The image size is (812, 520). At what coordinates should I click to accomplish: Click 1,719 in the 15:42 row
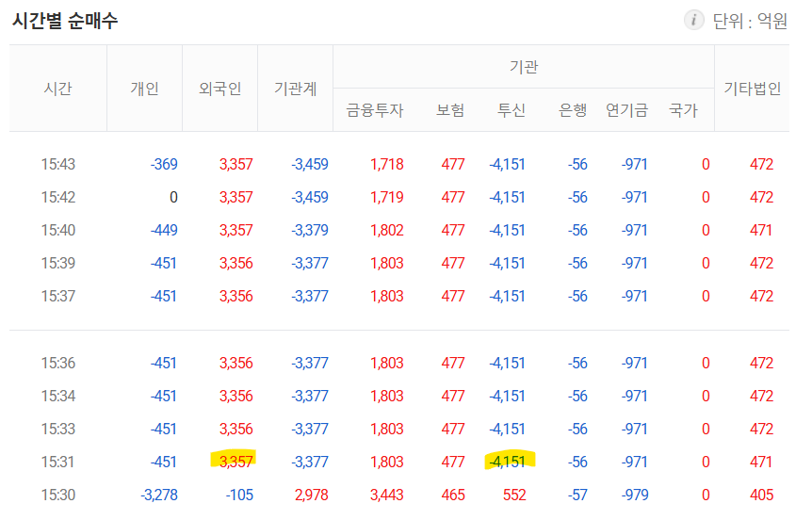point(387,197)
